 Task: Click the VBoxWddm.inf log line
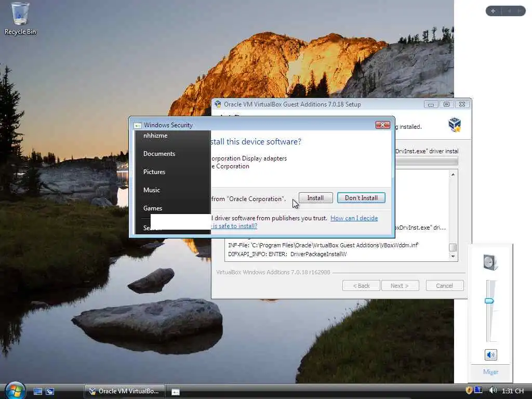(x=323, y=245)
